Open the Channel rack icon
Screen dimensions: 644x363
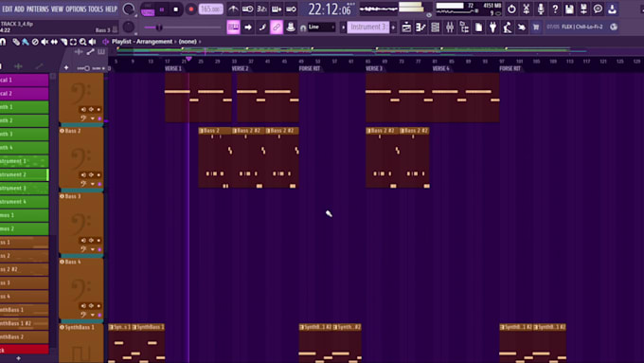[436, 27]
